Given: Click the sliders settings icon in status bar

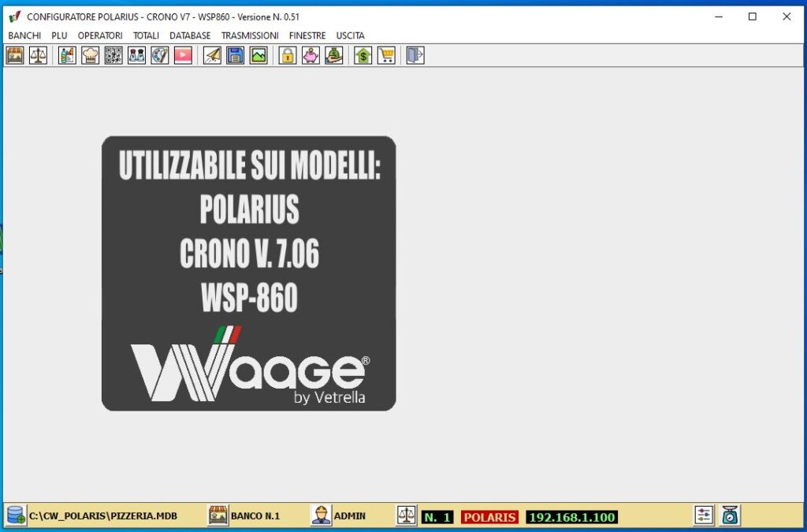Looking at the screenshot, I should [704, 515].
